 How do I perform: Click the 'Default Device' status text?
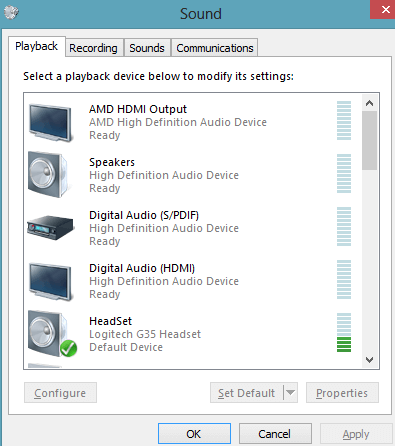(x=126, y=347)
